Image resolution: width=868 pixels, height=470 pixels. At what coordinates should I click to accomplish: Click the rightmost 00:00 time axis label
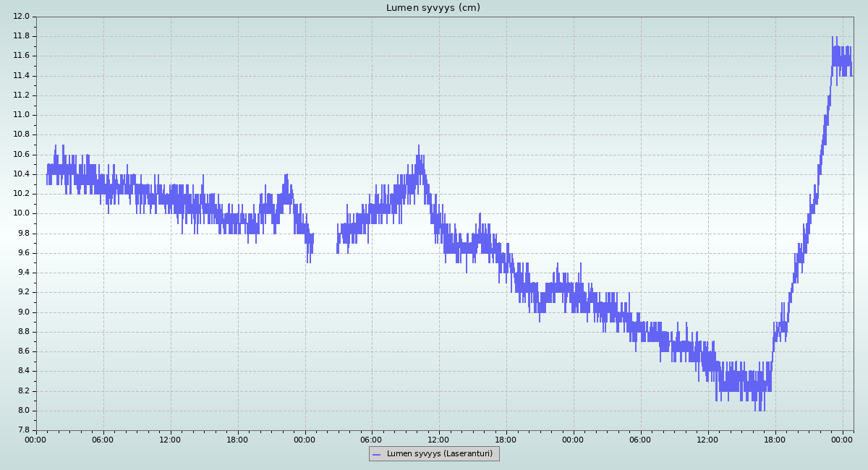point(843,439)
